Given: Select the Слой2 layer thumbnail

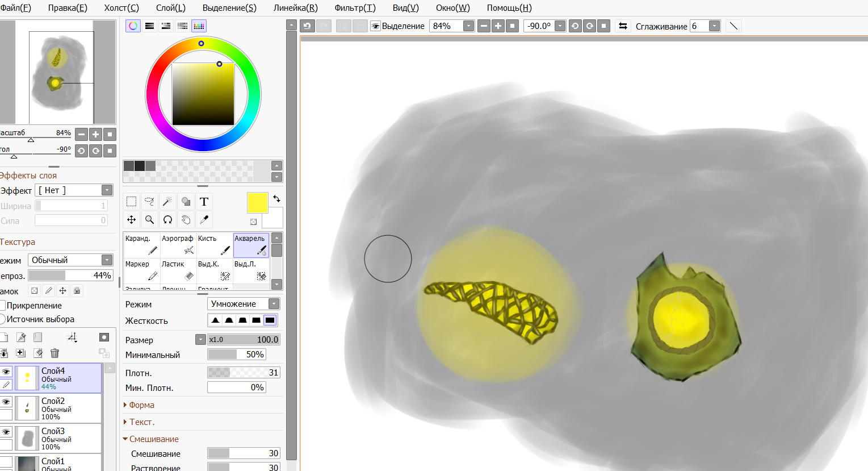Looking at the screenshot, I should point(27,409).
